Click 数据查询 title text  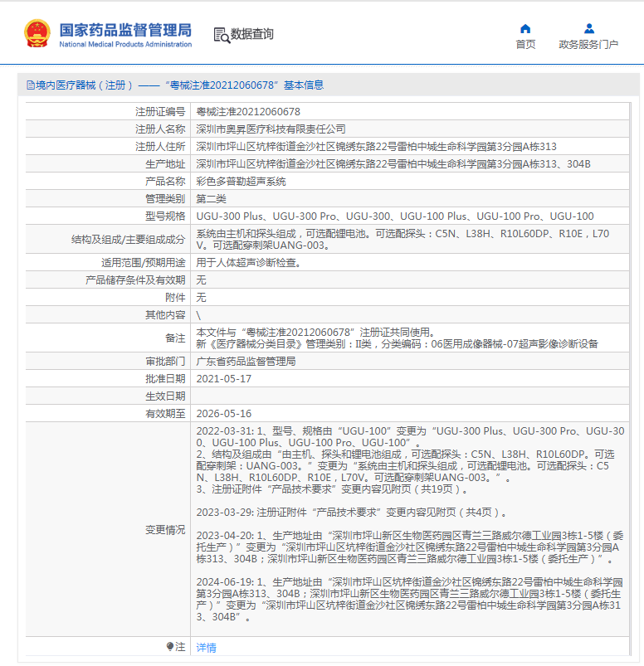[252, 34]
